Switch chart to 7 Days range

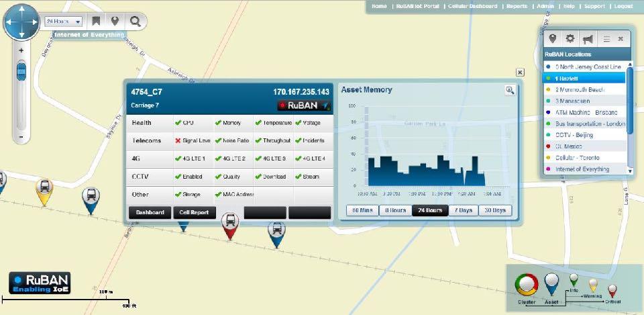(463, 210)
